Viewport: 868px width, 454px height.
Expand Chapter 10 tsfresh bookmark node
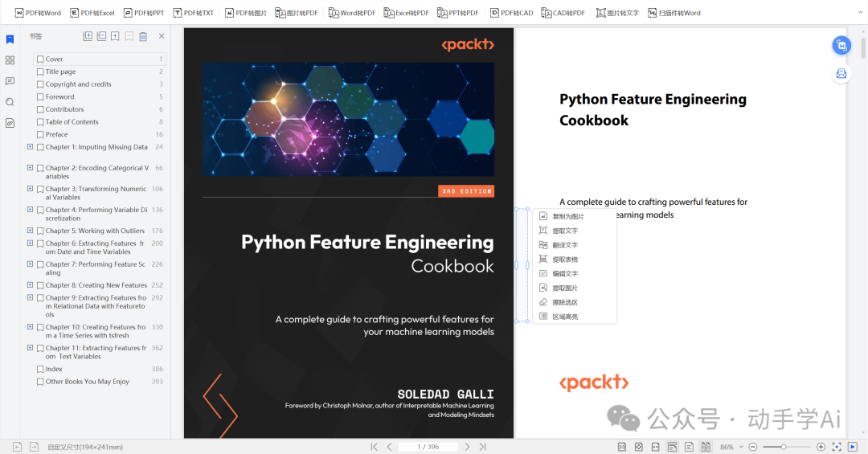tap(30, 327)
